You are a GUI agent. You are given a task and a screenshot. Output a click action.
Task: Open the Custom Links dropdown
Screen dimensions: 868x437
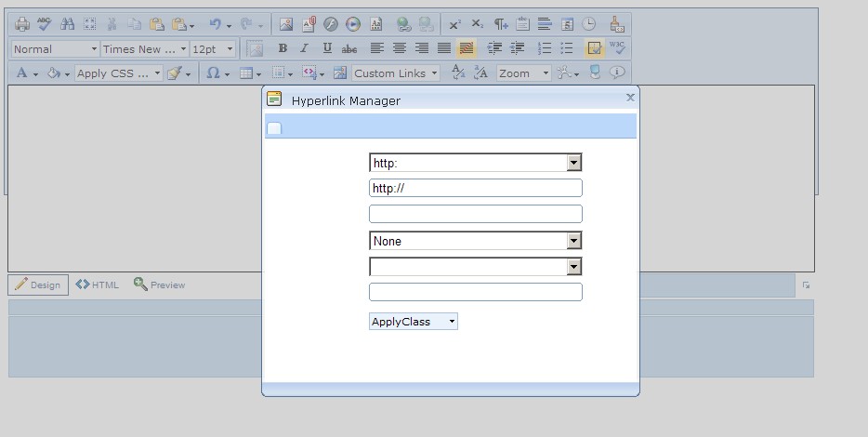(x=396, y=73)
